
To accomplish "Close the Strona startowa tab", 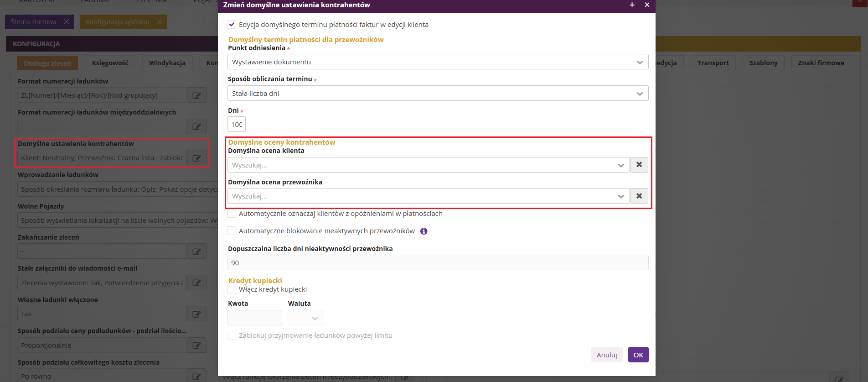I will (67, 21).
